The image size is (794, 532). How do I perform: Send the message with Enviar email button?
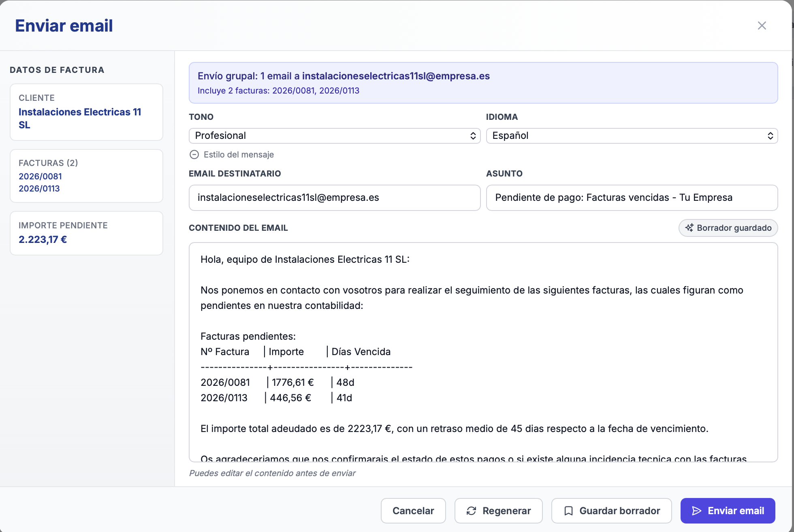point(728,511)
